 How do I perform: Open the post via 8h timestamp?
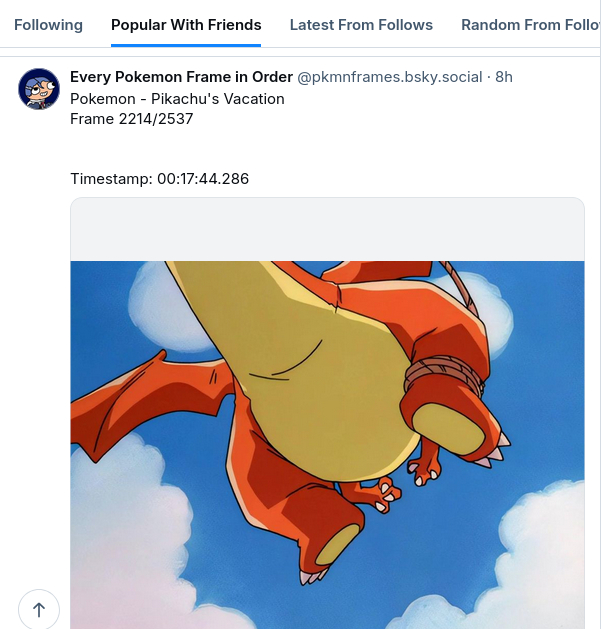(x=504, y=77)
